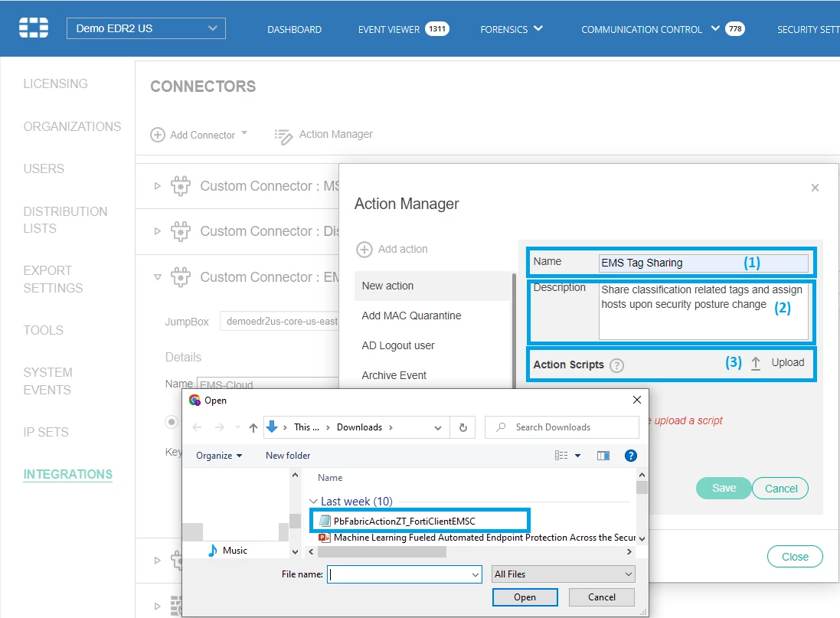This screenshot has height=618, width=840.
Task: Open IP Sets section
Action: pos(45,432)
